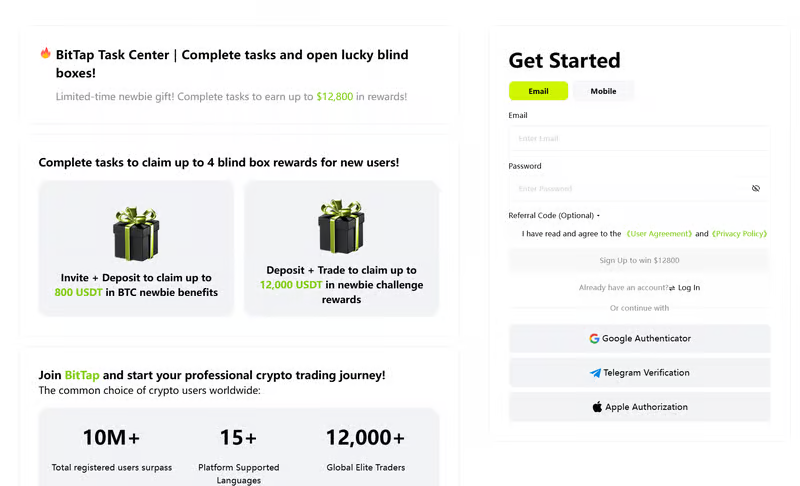Image resolution: width=800 pixels, height=486 pixels.
Task: Click the switch icon beside Log In
Action: pos(672,288)
